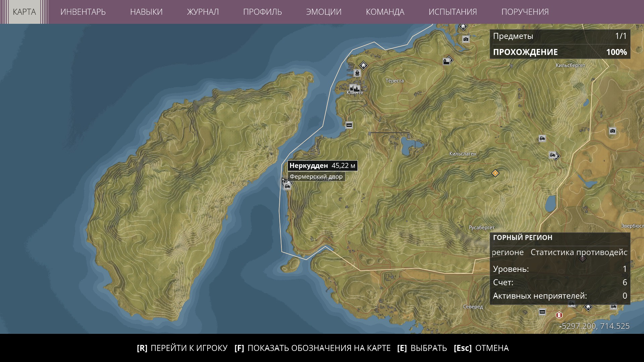Select the upper tractor farm icon east of Кильслаген
644x362 pixels.
pos(542,138)
